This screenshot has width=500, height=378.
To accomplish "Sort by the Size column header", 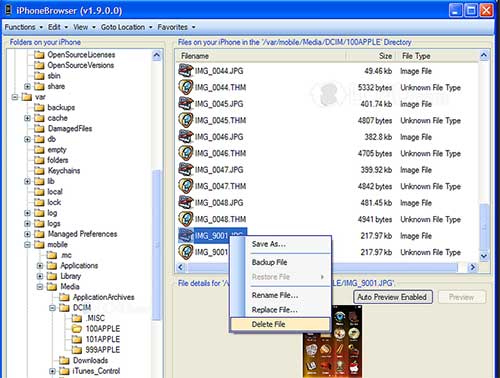I will click(x=371, y=56).
